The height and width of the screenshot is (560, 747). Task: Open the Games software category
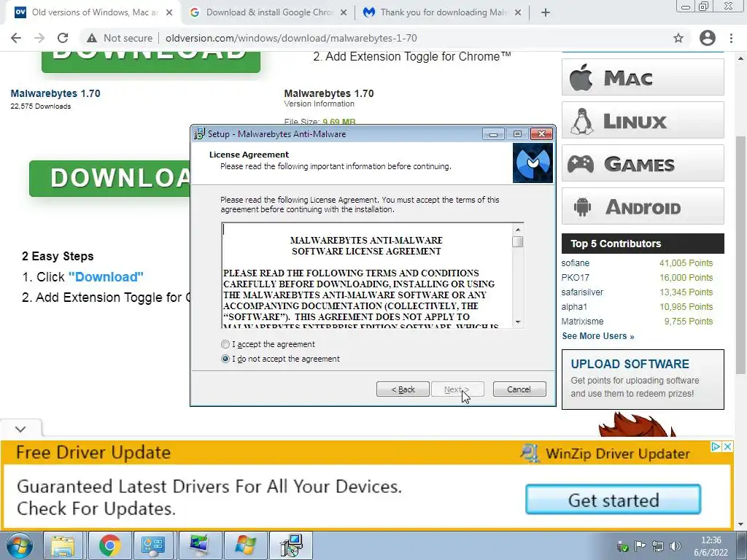point(643,163)
